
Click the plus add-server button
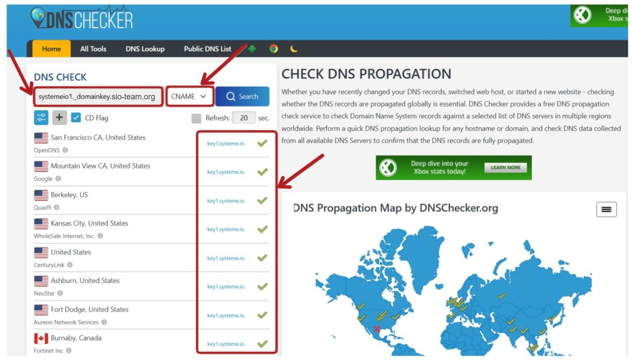(60, 118)
